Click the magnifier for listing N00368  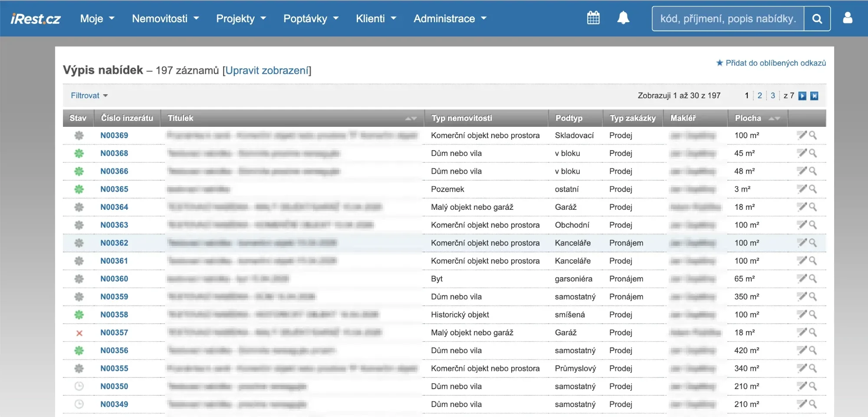pos(813,153)
